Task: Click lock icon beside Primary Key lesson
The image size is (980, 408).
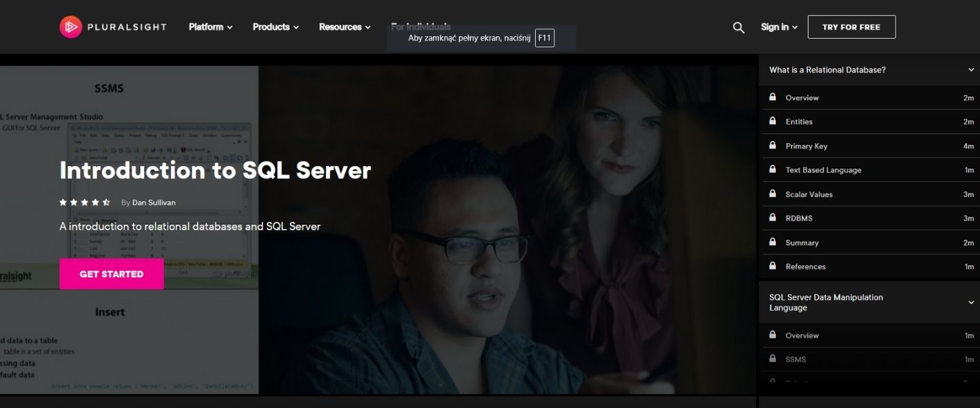Action: coord(772,146)
